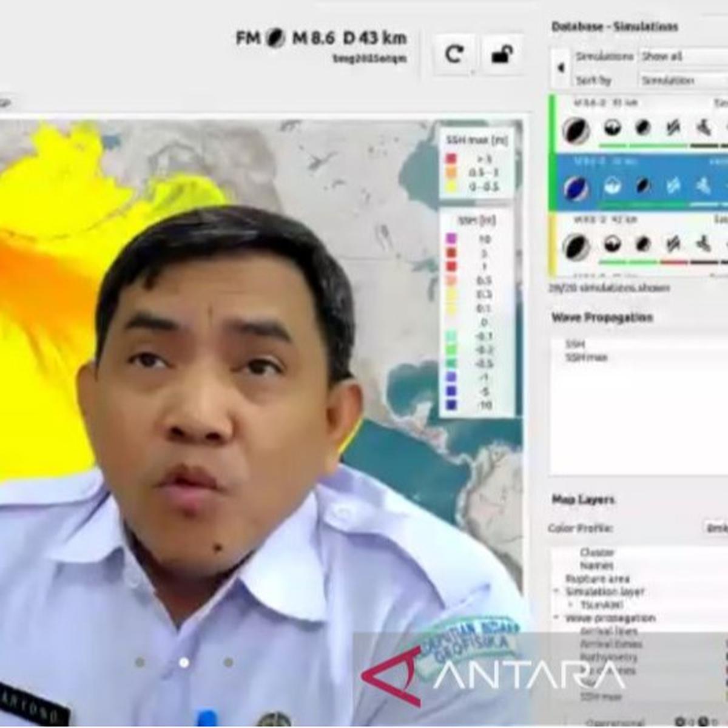The image size is (728, 728).
Task: Click large beach ball in top simulation row
Action: (576, 130)
